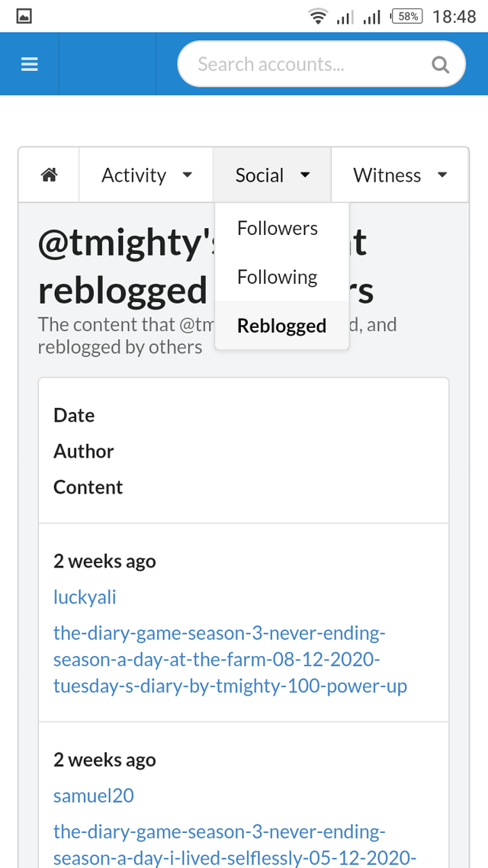The height and width of the screenshot is (868, 488).
Task: Click the Date column header
Action: pos(74,416)
